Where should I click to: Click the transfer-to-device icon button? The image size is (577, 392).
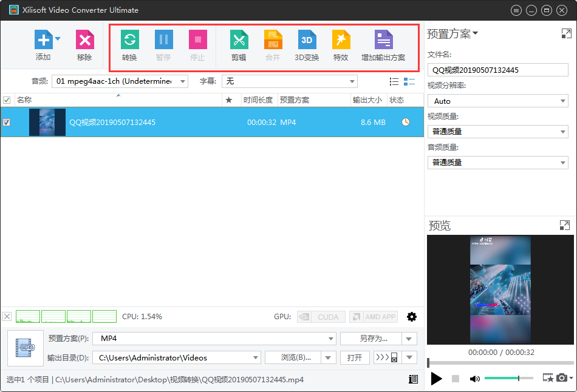pyautogui.click(x=387, y=357)
